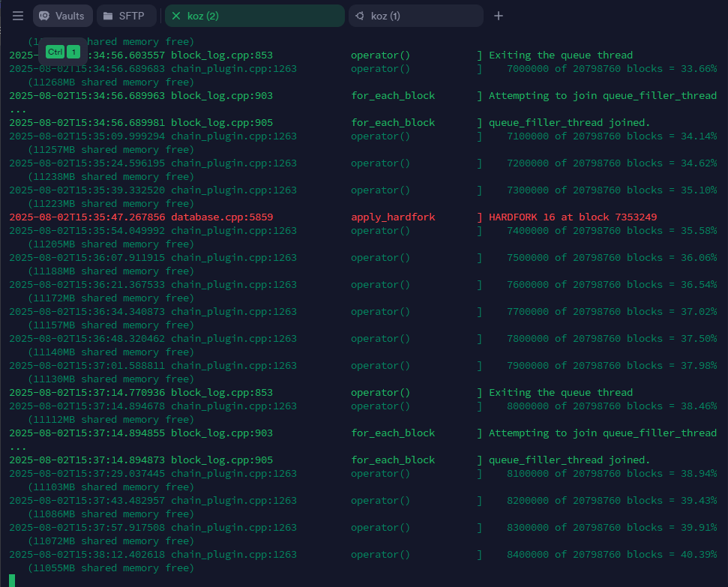
Task: Click the 8000000 of 20798760 blocks line
Action: (363, 406)
